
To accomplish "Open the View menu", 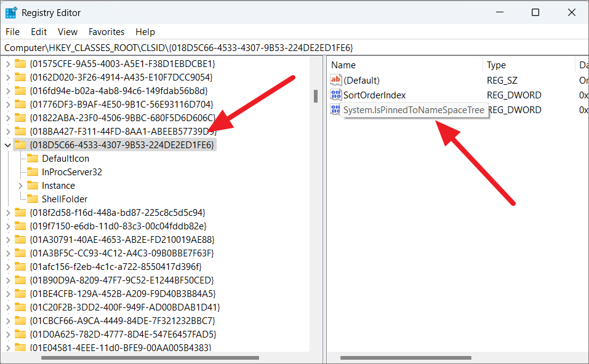I will click(x=68, y=32).
